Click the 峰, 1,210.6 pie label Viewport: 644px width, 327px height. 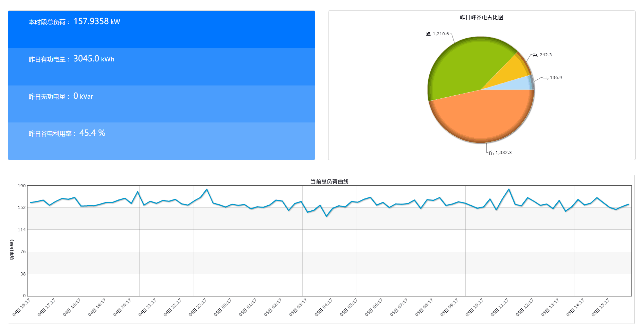437,34
